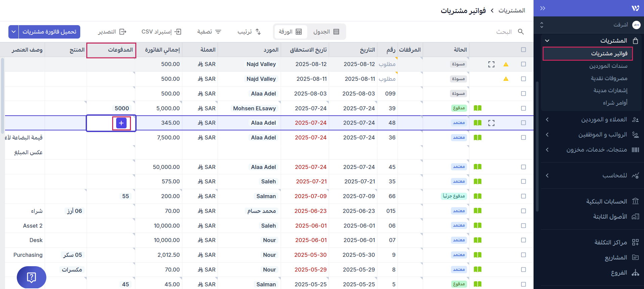644x289 pixels.
Task: Click the warning triangle on Najd Valley 2025-08-12 row
Action: [506, 64]
